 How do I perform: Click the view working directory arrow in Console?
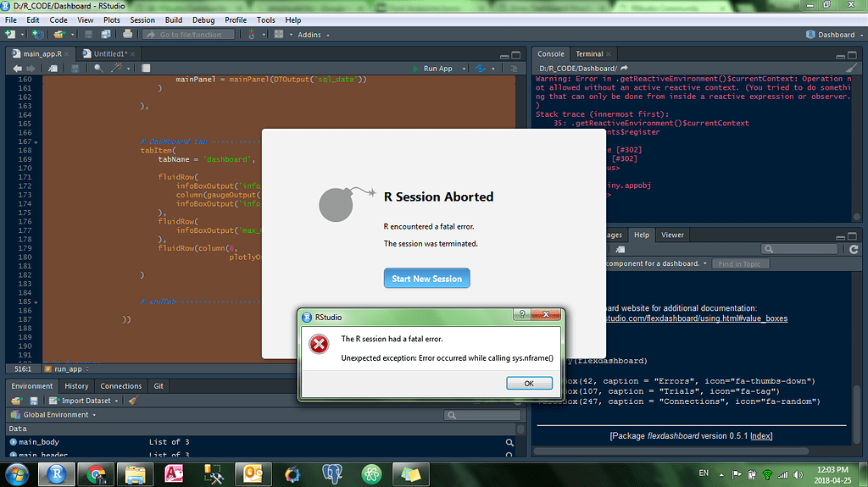pyautogui.click(x=625, y=68)
